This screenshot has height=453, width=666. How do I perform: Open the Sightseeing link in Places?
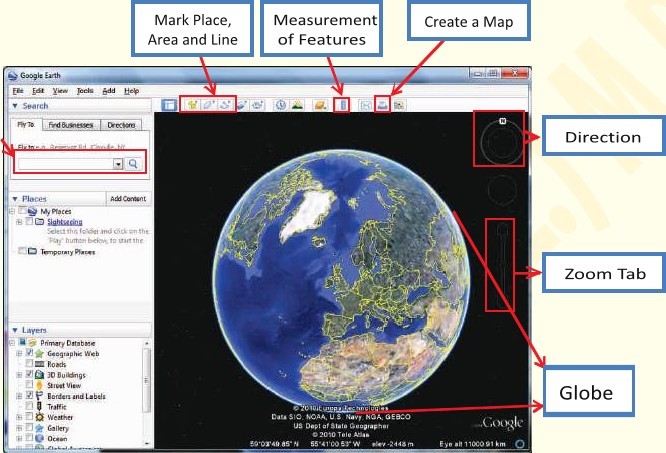click(65, 222)
